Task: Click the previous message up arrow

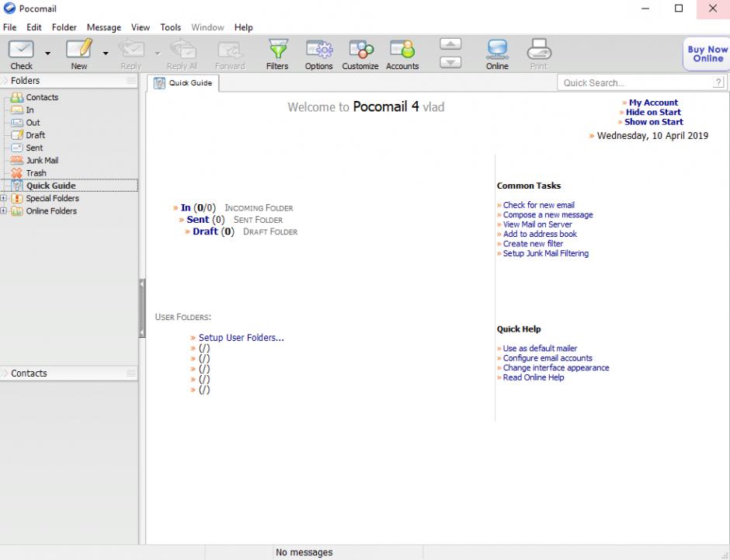Action: point(450,44)
